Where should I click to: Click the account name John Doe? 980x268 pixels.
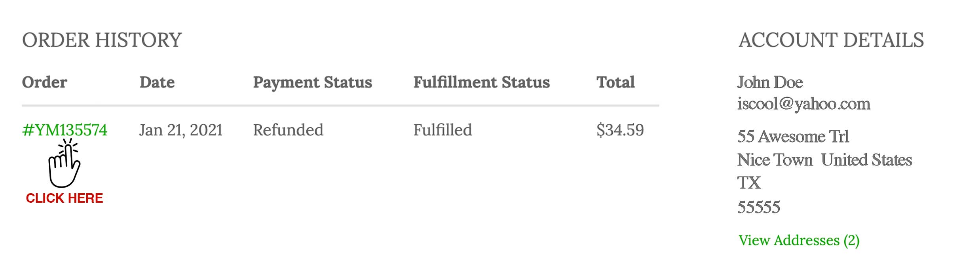[x=770, y=82]
